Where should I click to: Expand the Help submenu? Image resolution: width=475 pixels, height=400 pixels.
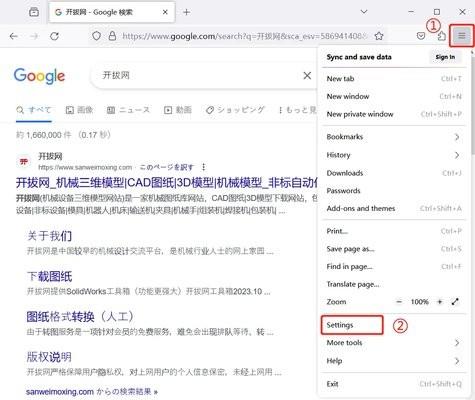[394, 361]
